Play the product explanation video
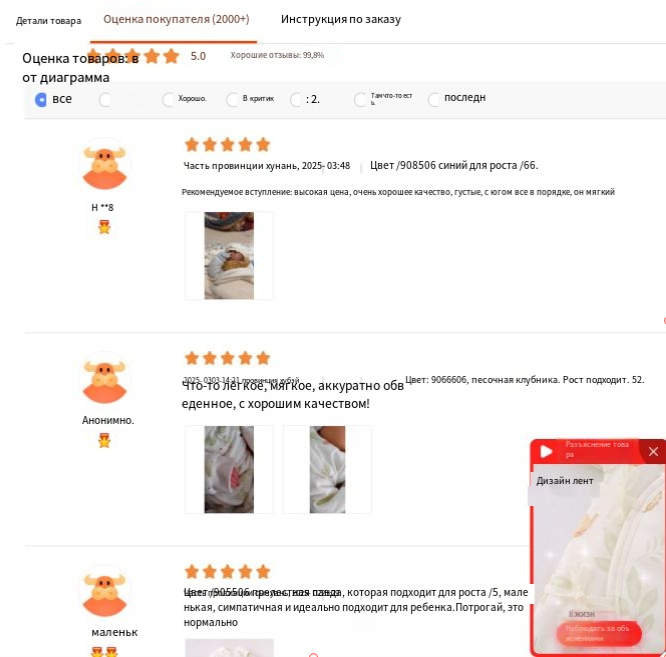The image size is (666, 657). click(x=546, y=451)
